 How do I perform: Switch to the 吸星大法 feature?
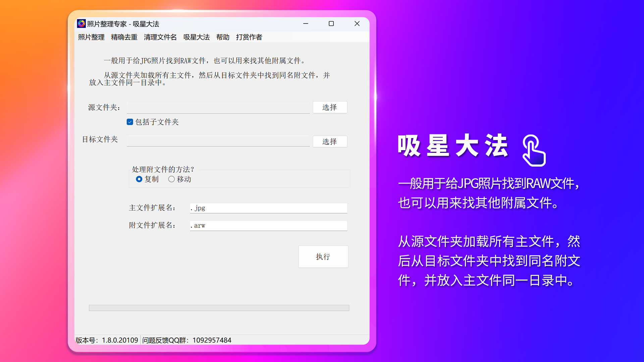(196, 37)
